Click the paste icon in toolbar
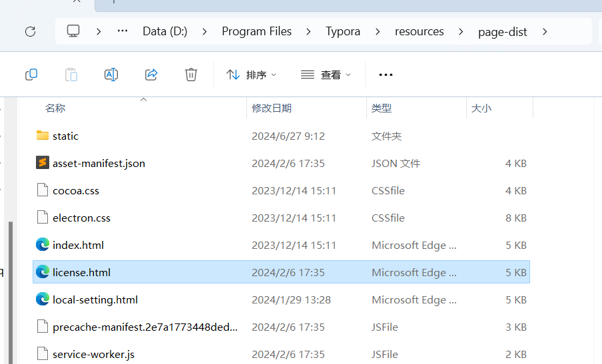 click(71, 75)
